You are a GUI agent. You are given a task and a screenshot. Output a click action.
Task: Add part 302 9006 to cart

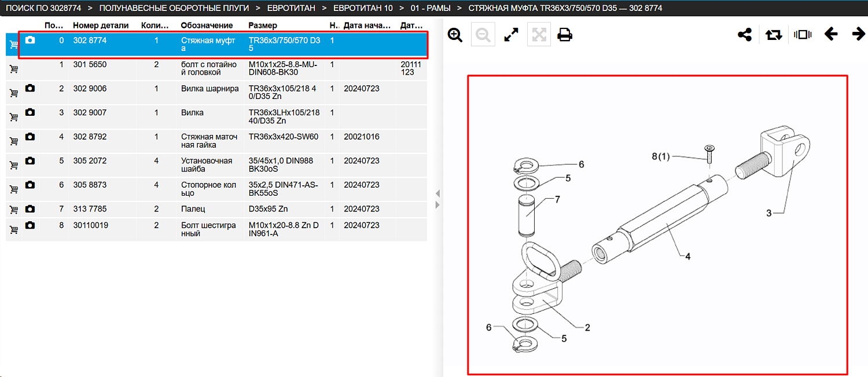click(x=14, y=93)
